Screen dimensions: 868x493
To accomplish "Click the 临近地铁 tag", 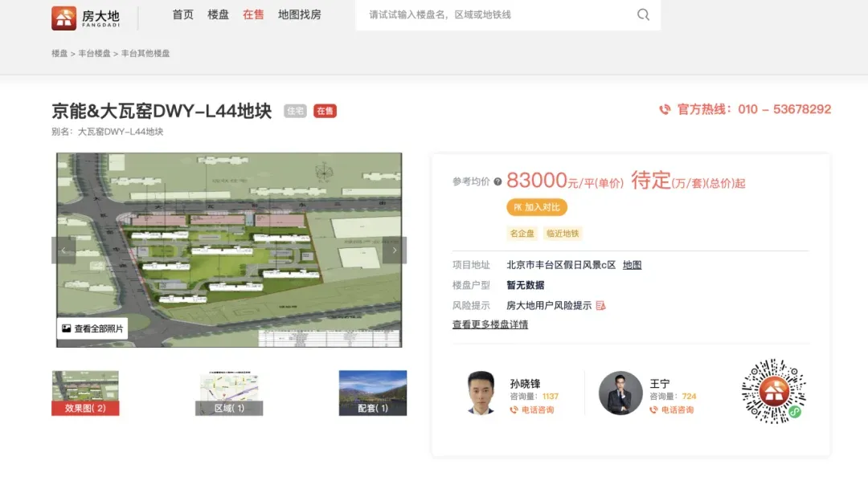I will (x=563, y=234).
